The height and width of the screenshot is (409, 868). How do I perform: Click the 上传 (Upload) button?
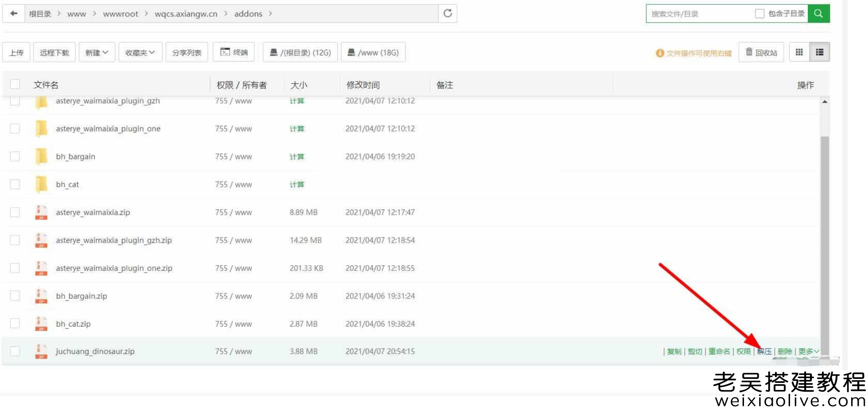(16, 52)
